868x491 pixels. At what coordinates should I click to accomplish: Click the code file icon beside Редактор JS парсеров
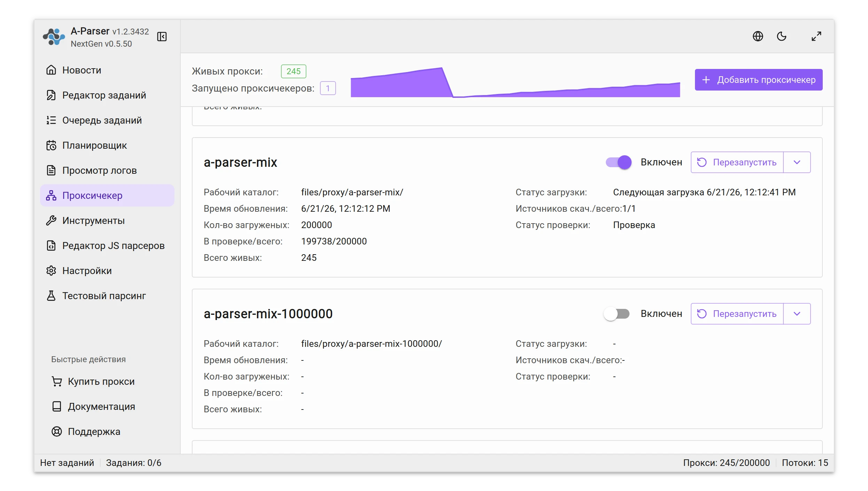(x=51, y=245)
